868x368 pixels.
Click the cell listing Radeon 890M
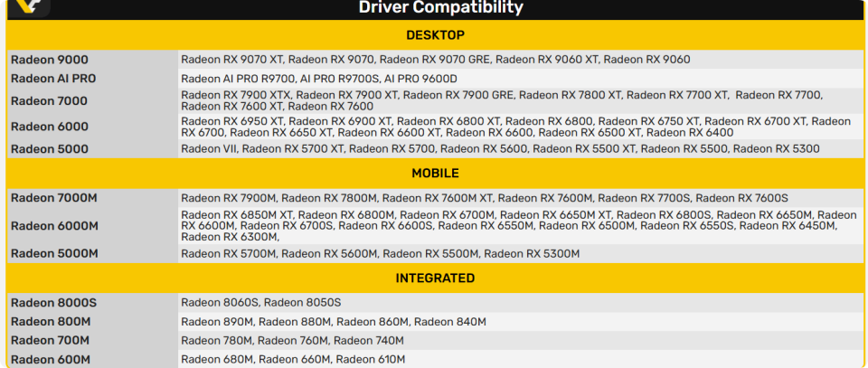pos(521,322)
